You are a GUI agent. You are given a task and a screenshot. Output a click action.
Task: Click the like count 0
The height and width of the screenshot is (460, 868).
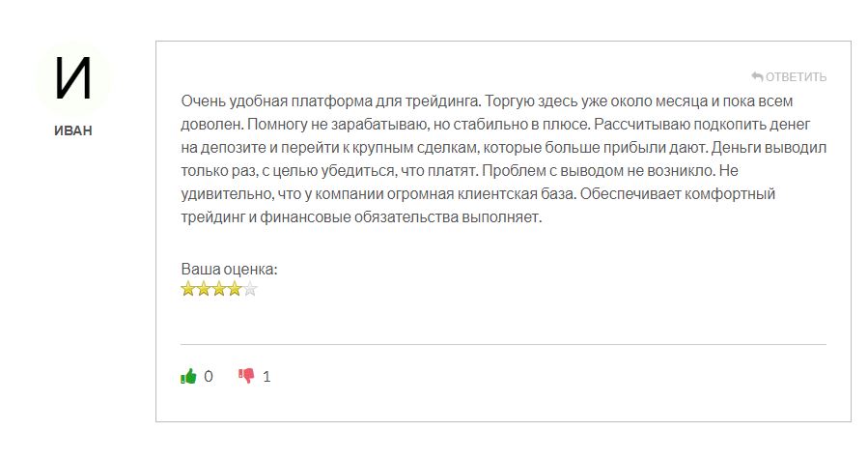click(209, 377)
